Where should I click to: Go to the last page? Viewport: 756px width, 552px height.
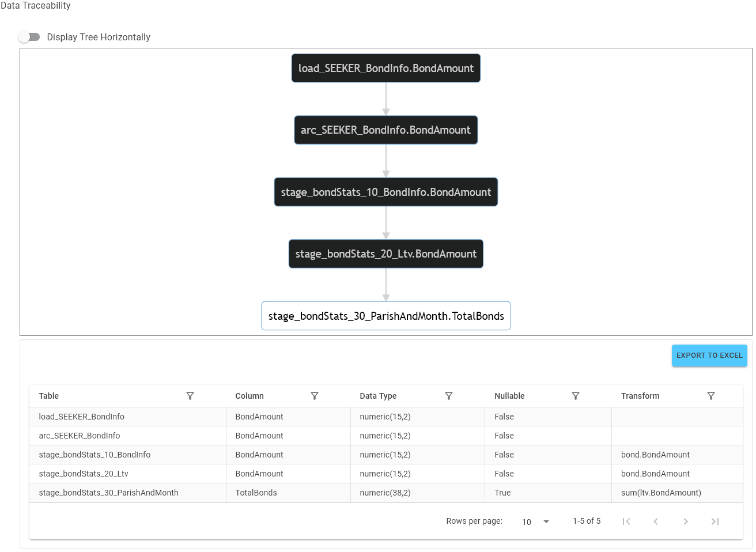[x=715, y=521]
